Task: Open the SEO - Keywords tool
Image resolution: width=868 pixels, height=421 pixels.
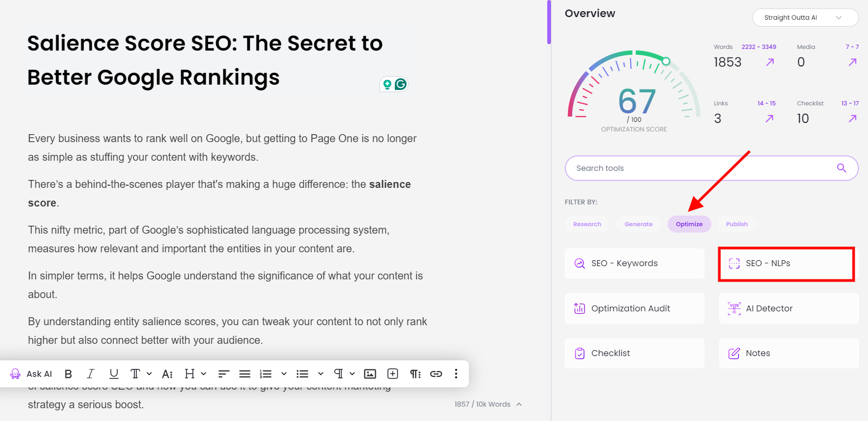Action: [x=635, y=263]
